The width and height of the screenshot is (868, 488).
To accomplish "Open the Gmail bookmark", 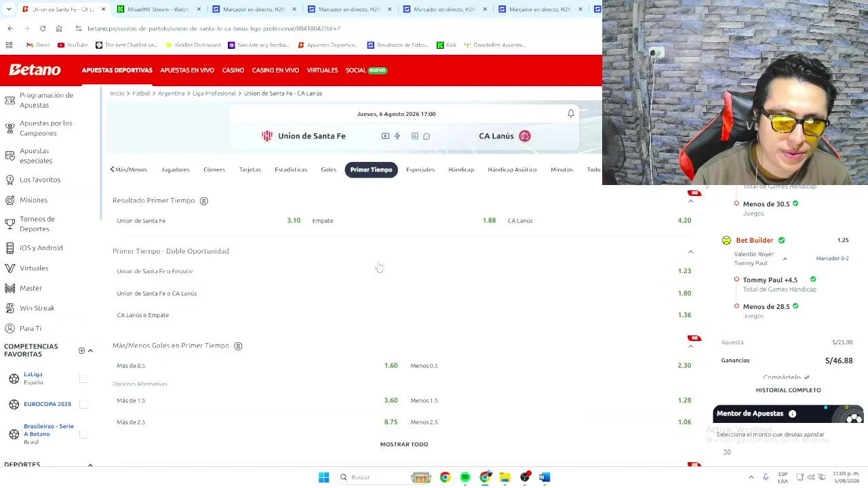I will pos(38,45).
